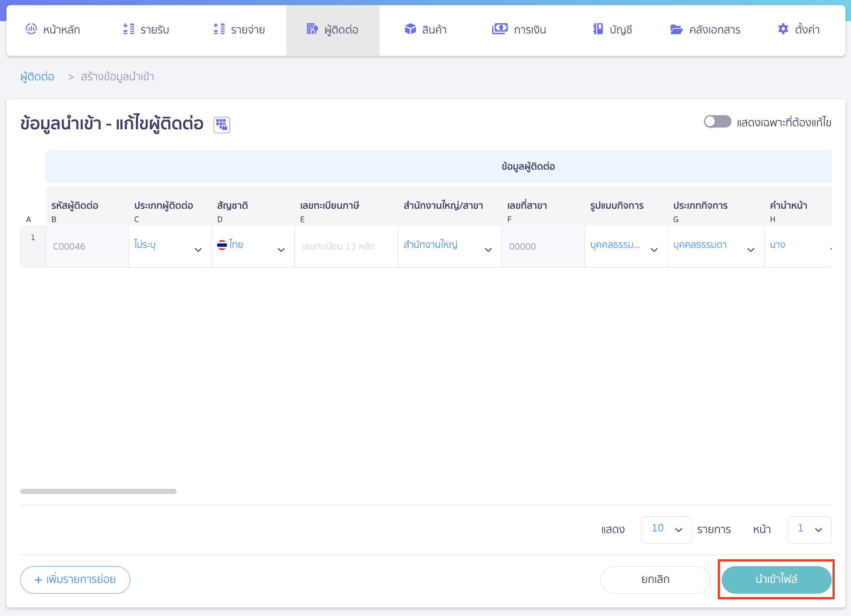Click the products box icon
Viewport: 851px width, 616px height.
tap(410, 29)
